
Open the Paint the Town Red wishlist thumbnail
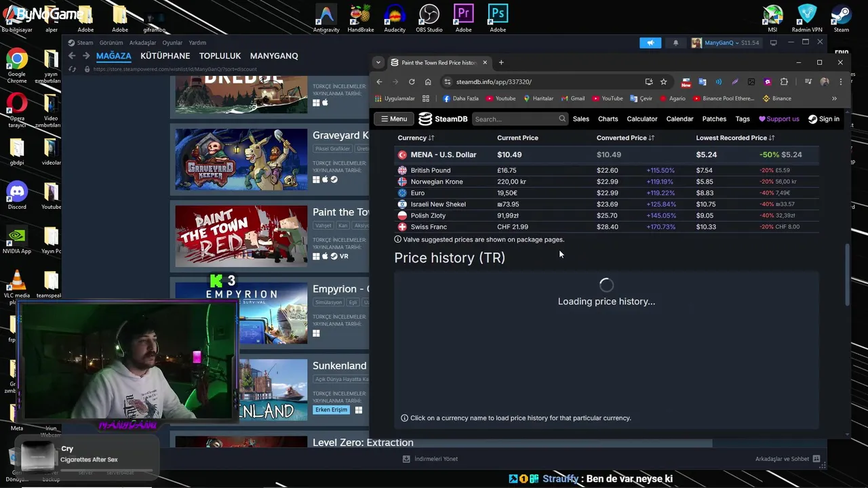click(x=241, y=236)
